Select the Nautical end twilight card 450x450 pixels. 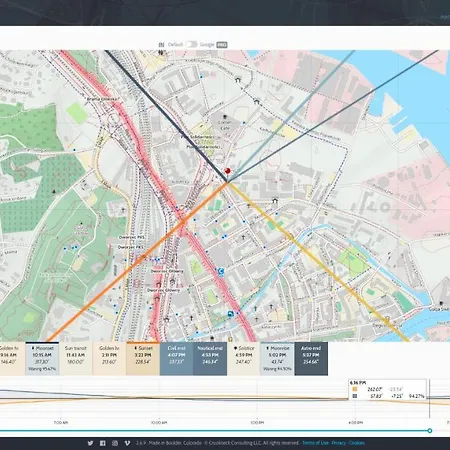pyautogui.click(x=210, y=358)
